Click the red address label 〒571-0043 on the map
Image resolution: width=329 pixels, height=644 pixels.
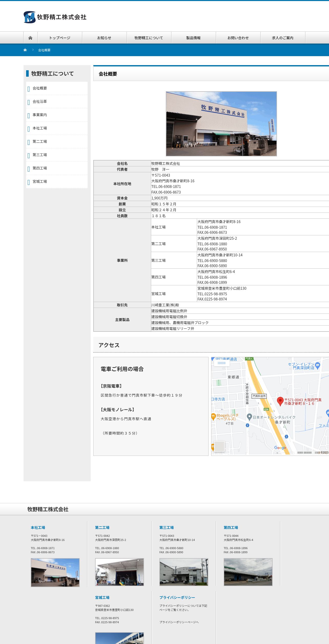pos(303,402)
